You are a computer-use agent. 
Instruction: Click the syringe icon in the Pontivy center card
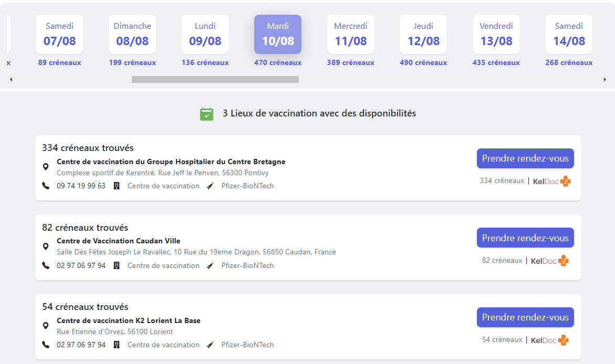(211, 186)
